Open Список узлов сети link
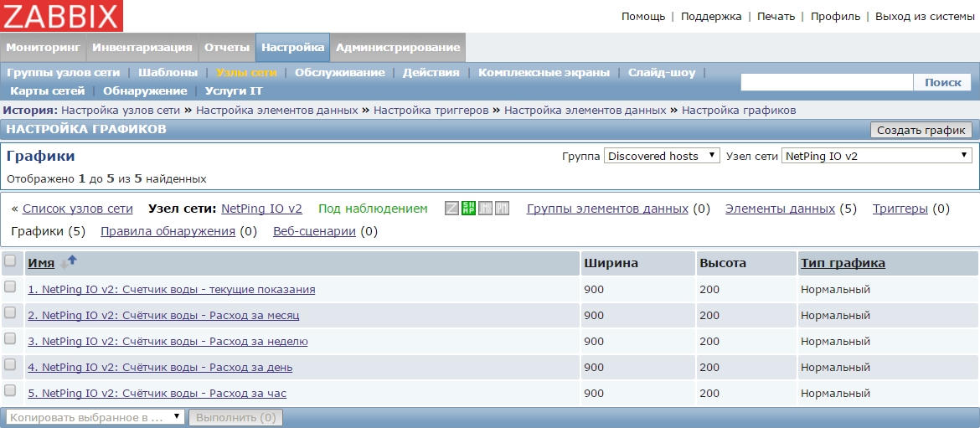 click(78, 209)
